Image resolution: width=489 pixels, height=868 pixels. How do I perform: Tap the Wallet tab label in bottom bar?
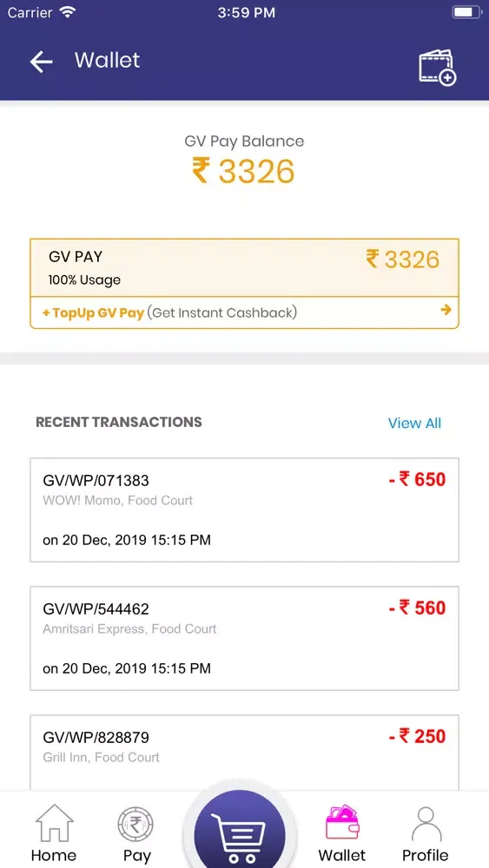(342, 855)
